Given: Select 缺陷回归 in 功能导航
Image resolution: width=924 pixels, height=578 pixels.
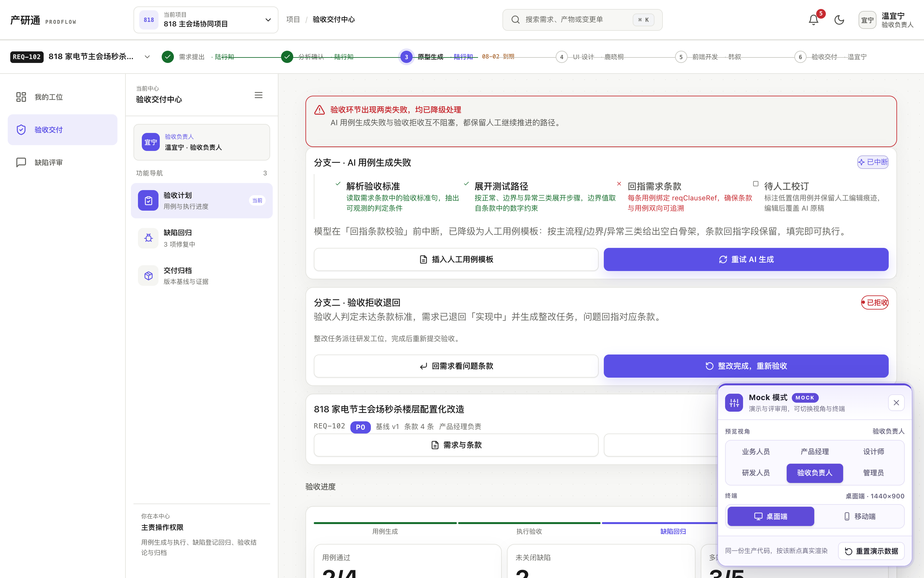Looking at the screenshot, I should 201,238.
